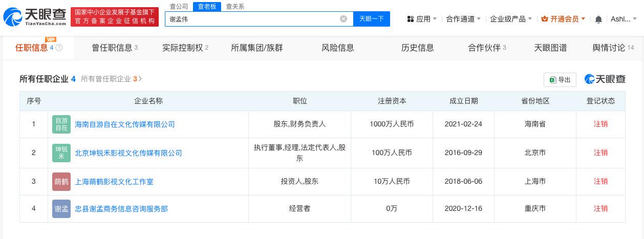644x239 pixels.
Task: Open the notification bell
Action: [598, 19]
